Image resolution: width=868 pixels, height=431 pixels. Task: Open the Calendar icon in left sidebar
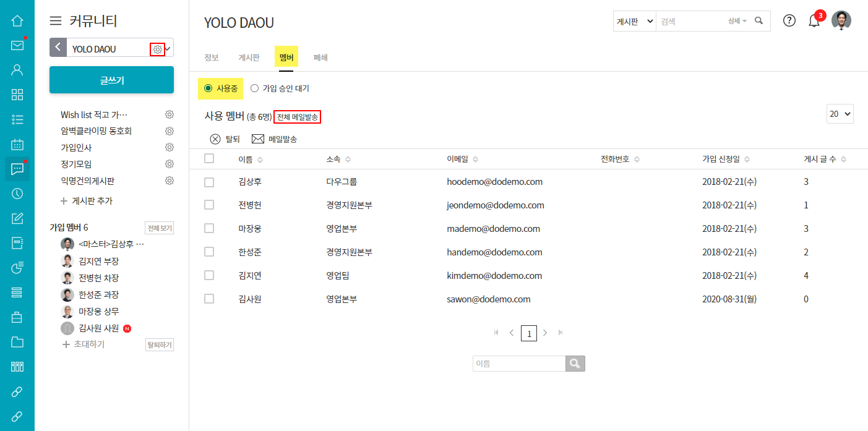tap(17, 144)
